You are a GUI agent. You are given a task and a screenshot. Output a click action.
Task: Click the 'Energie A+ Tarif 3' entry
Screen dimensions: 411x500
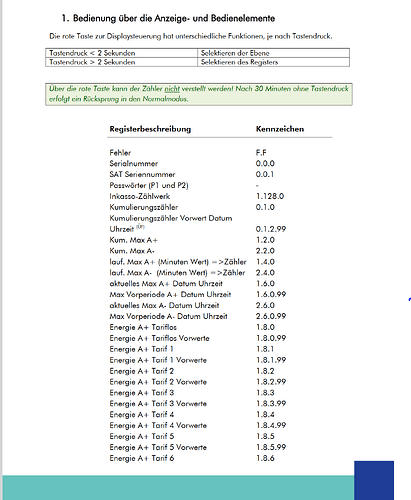point(142,393)
